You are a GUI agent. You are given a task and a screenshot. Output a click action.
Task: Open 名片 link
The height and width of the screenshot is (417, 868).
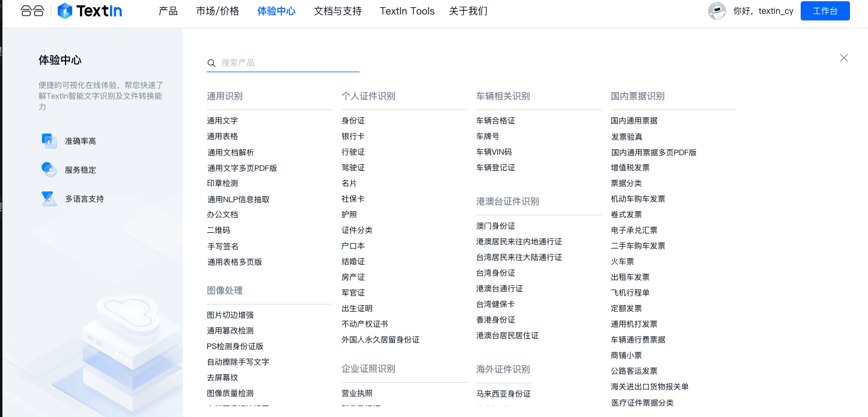(x=349, y=184)
